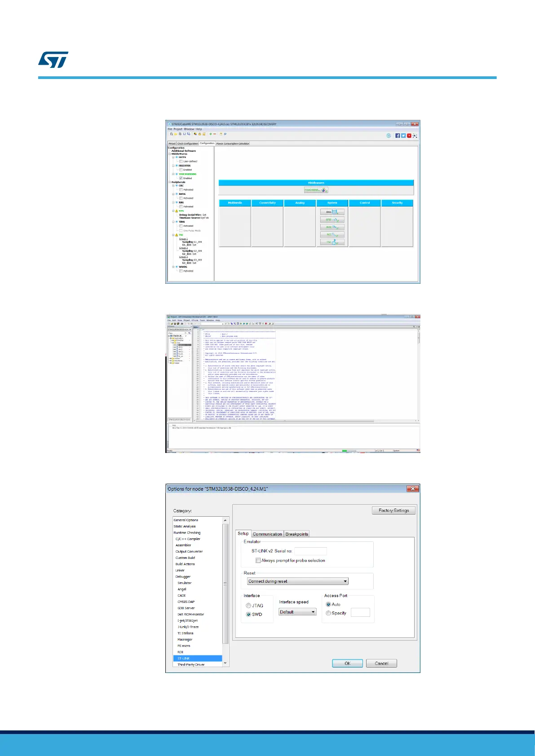Open the IAR workspace configuration dropdown
The height and width of the screenshot is (756, 535).
click(x=180, y=329)
